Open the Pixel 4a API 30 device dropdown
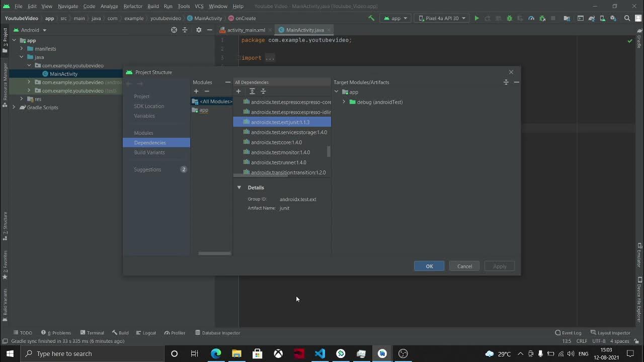This screenshot has width=644, height=362. [x=441, y=18]
